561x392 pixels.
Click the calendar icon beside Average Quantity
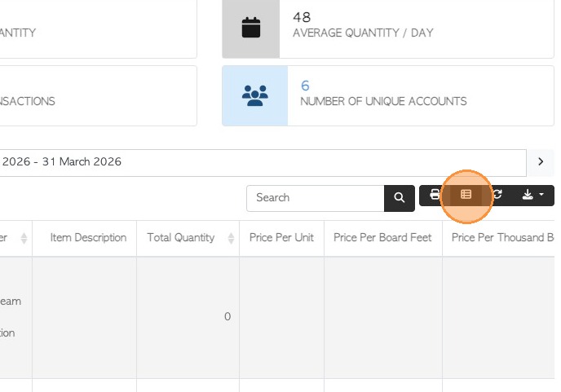pos(251,28)
